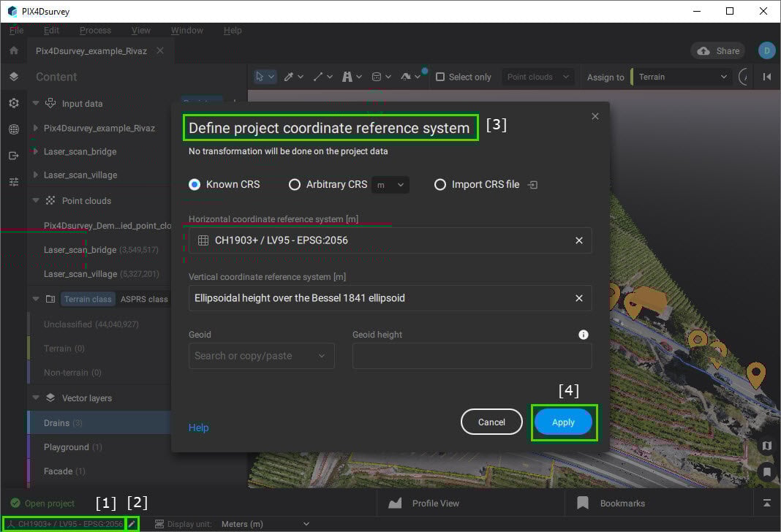The image size is (781, 532).
Task: Open the globe icon in left sidebar
Action: [x=12, y=129]
